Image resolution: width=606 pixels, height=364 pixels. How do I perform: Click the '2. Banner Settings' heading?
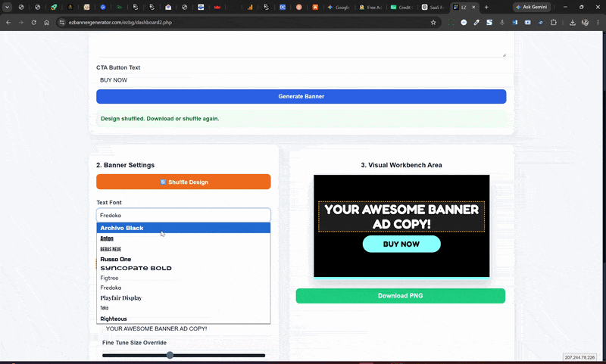coord(125,165)
